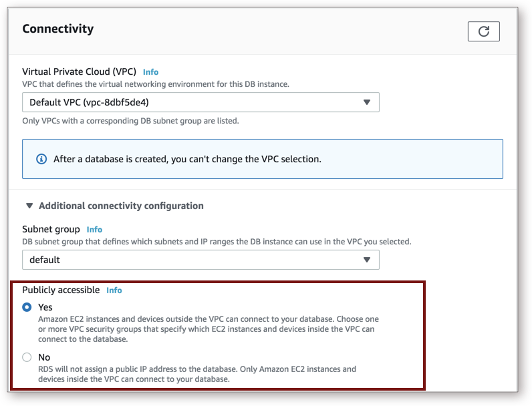532x406 pixels.
Task: Click the No radio option label
Action: tap(44, 357)
